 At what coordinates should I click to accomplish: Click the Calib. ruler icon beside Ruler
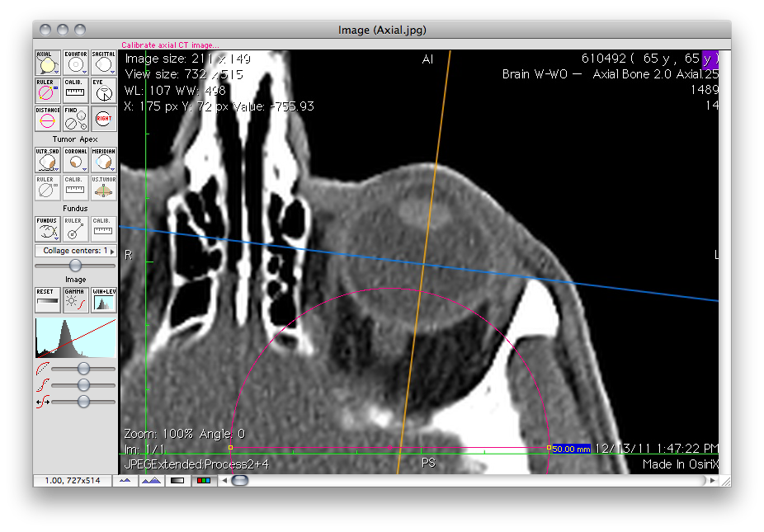75,91
